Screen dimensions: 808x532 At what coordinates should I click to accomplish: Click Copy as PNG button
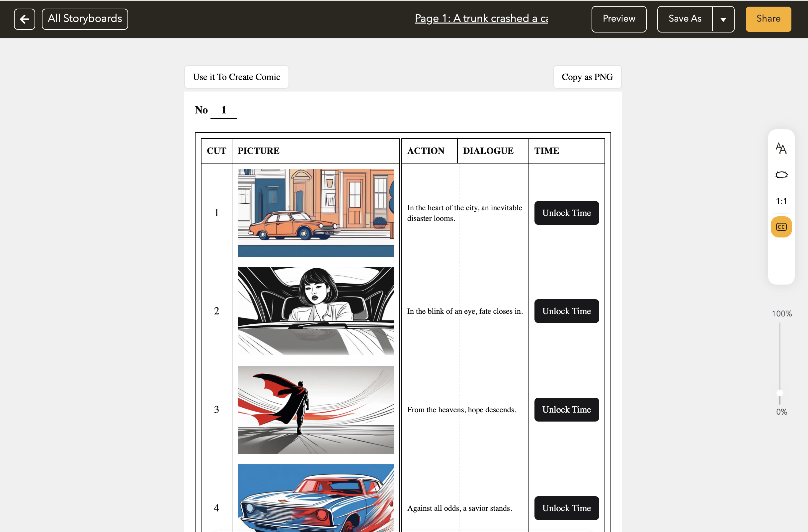[587, 77]
